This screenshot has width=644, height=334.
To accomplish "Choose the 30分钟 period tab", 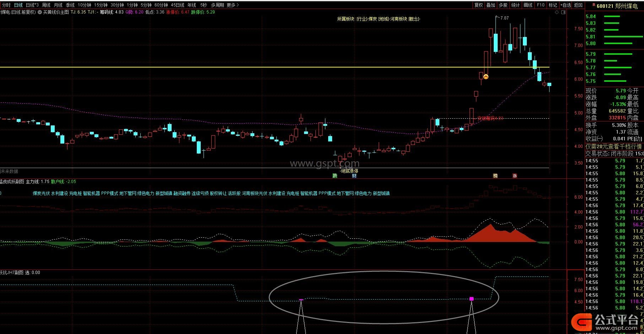I will point(117,5).
